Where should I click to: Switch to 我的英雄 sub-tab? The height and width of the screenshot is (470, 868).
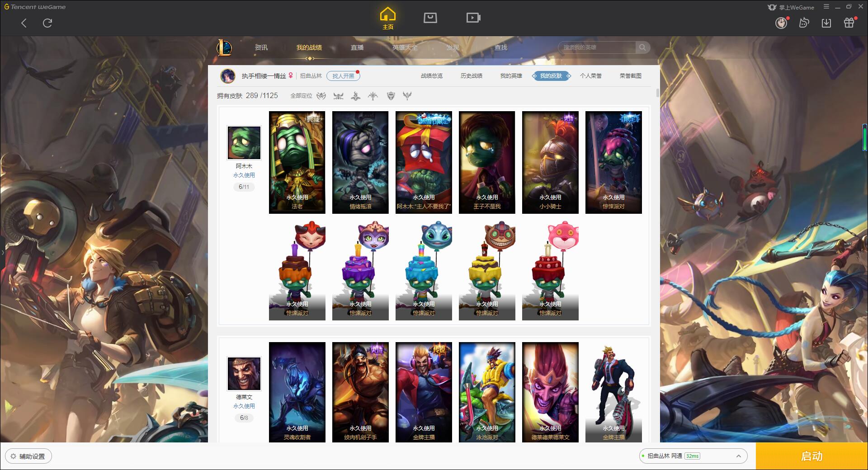click(511, 76)
